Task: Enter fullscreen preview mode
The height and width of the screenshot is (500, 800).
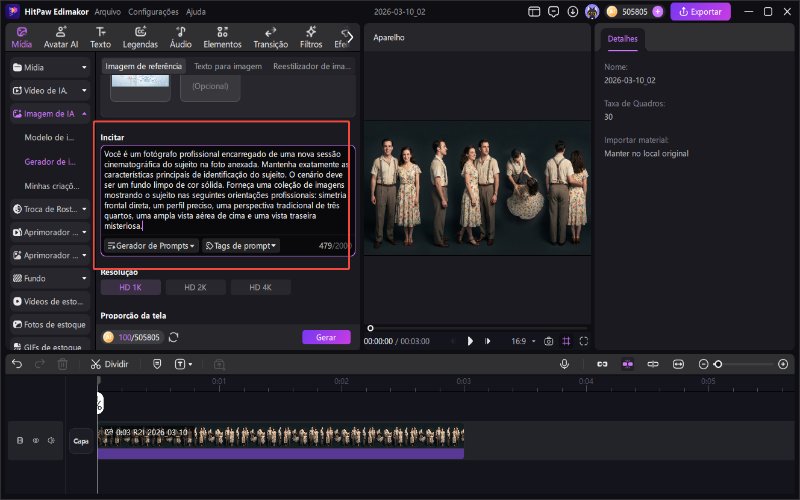Action: (x=585, y=341)
